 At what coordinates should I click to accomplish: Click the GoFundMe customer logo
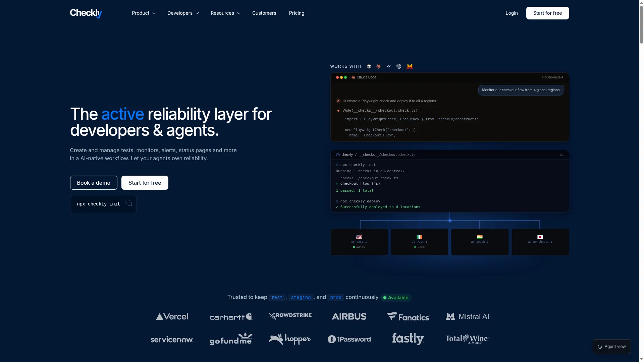[231, 339]
